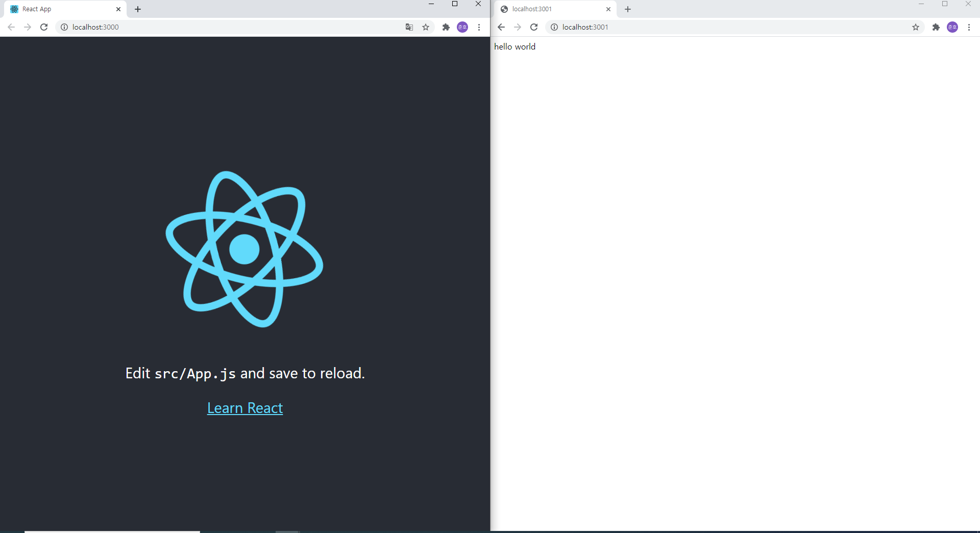
Task: Close the right Chrome window
Action: coord(968,4)
